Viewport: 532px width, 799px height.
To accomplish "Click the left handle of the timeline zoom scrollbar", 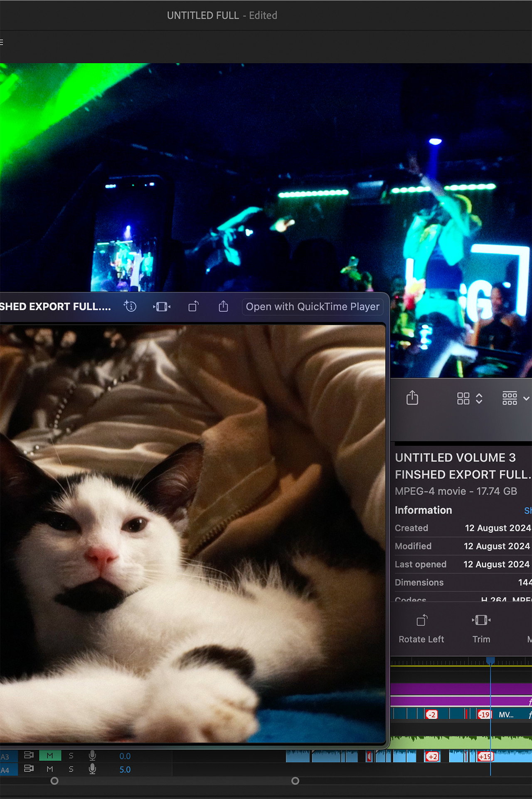I will pyautogui.click(x=54, y=781).
